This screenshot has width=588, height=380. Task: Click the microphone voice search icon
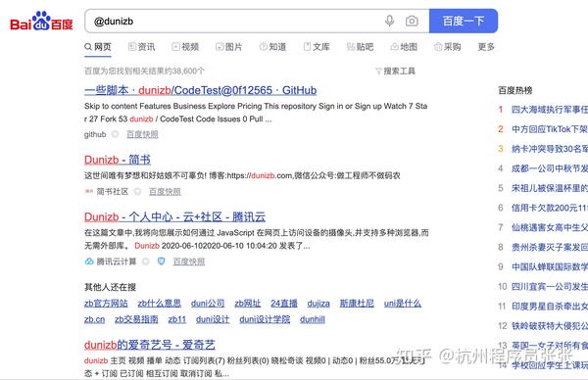[x=390, y=21]
